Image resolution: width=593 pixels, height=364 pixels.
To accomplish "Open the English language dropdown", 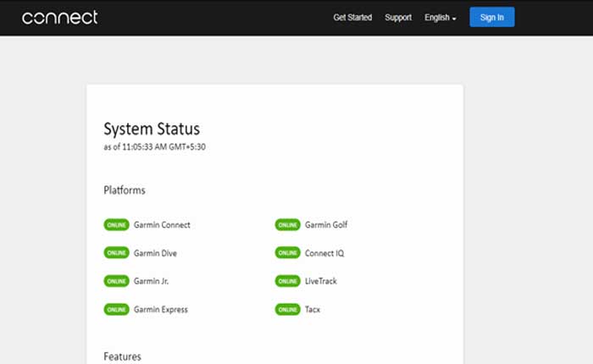I will click(x=440, y=18).
